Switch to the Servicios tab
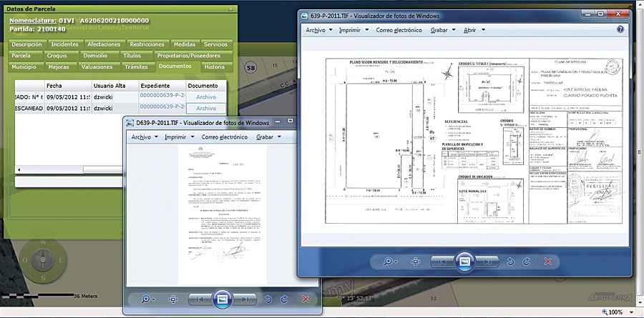Image resolution: width=644 pixels, height=318 pixels. tap(215, 44)
